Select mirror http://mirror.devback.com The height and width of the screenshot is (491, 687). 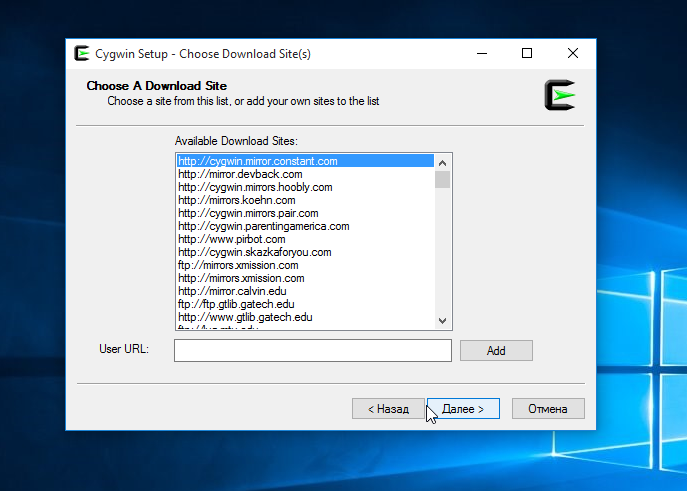305,174
